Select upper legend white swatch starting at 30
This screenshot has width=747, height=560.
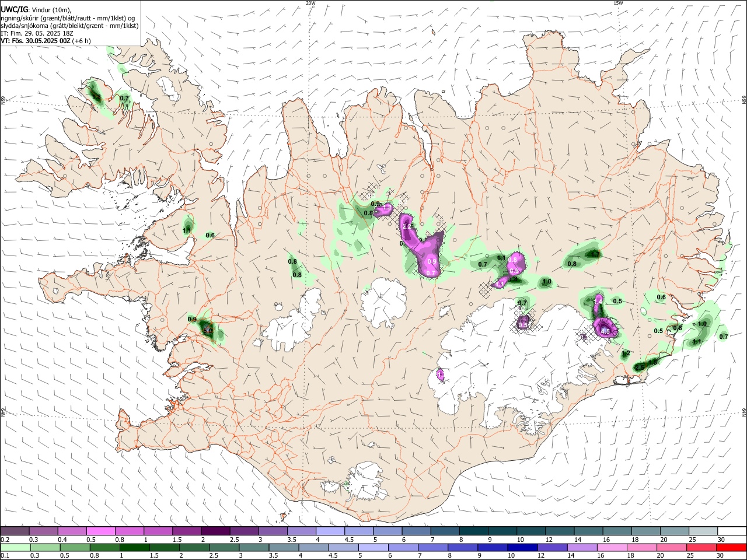pos(732,531)
